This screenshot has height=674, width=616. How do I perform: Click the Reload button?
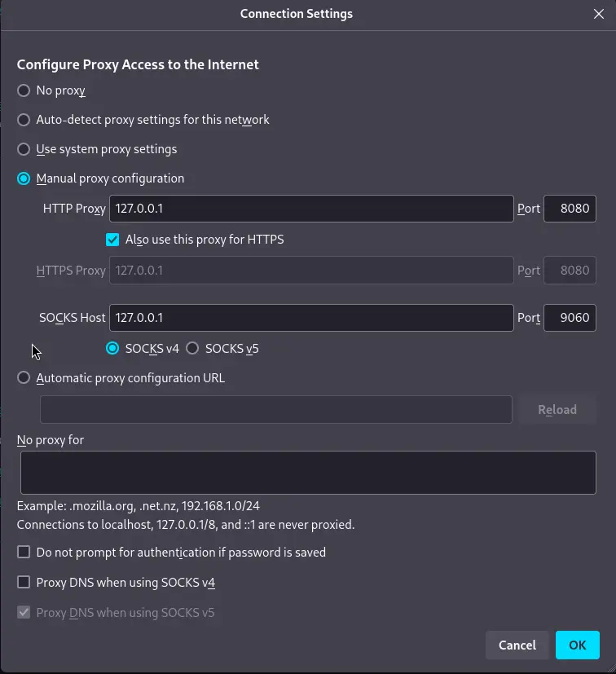click(x=557, y=409)
